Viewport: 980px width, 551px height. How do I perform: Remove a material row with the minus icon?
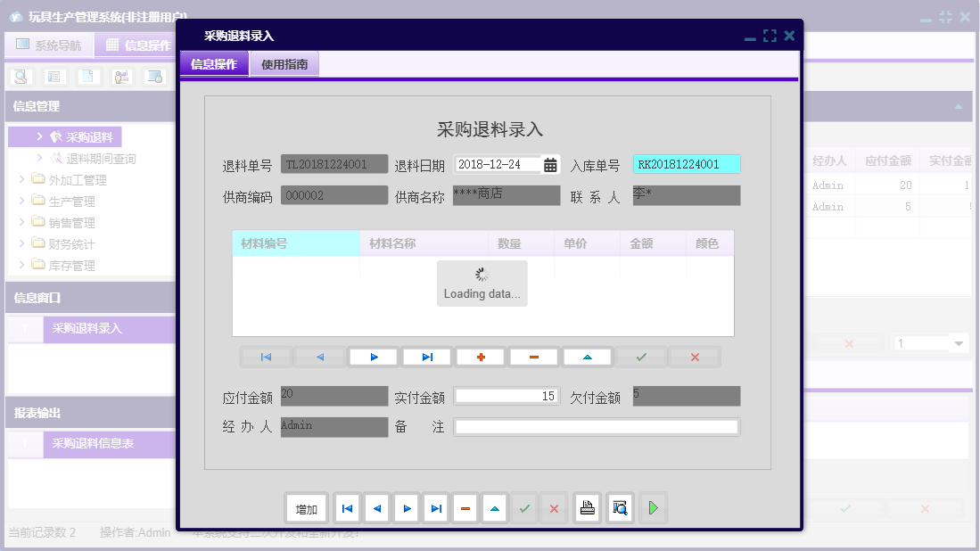click(534, 357)
